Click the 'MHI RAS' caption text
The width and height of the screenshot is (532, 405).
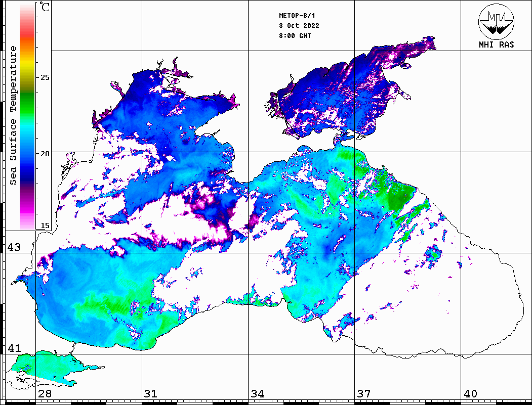[x=497, y=44]
